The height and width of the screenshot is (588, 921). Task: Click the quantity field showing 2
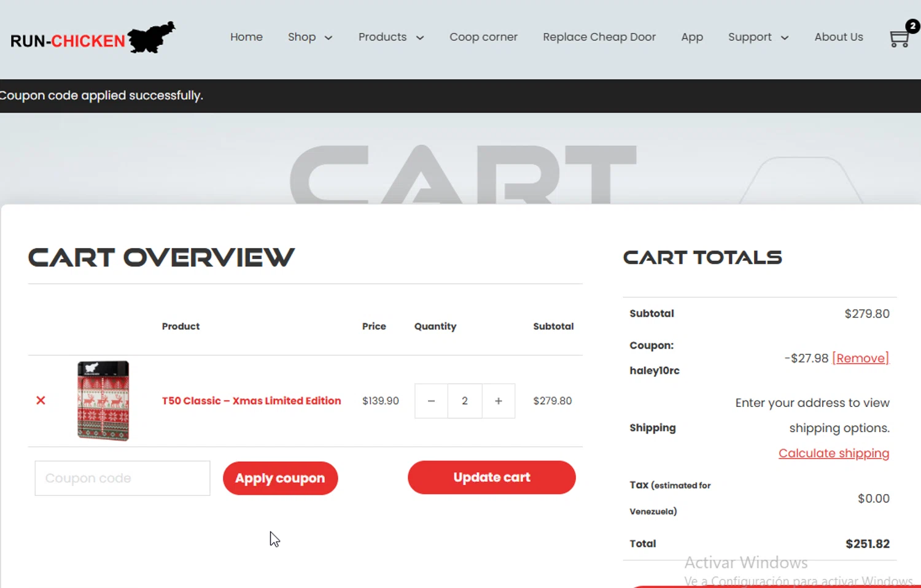pos(465,401)
